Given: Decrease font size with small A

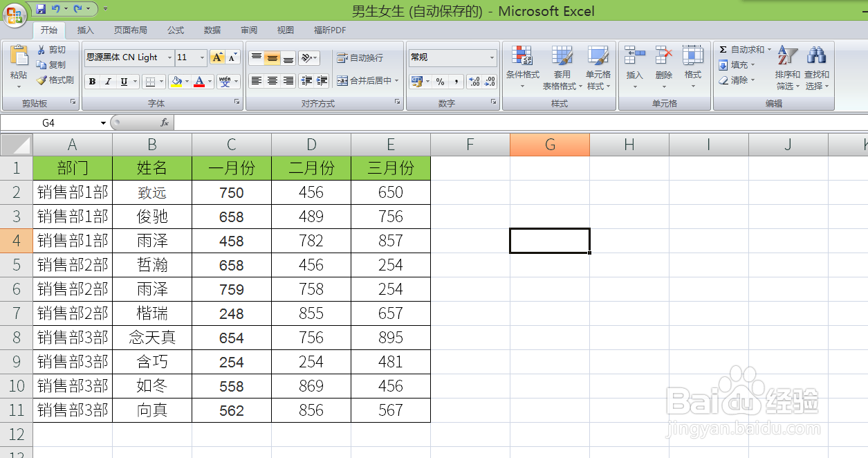Looking at the screenshot, I should point(232,57).
